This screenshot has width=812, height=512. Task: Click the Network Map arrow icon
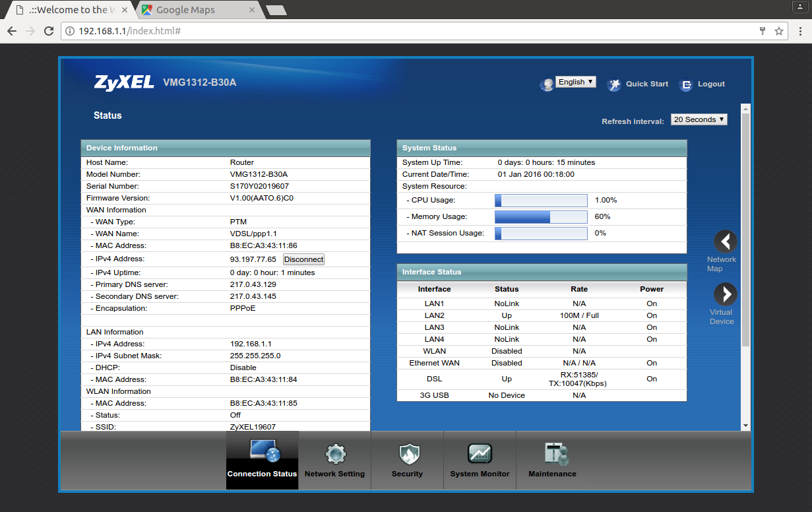pos(726,241)
